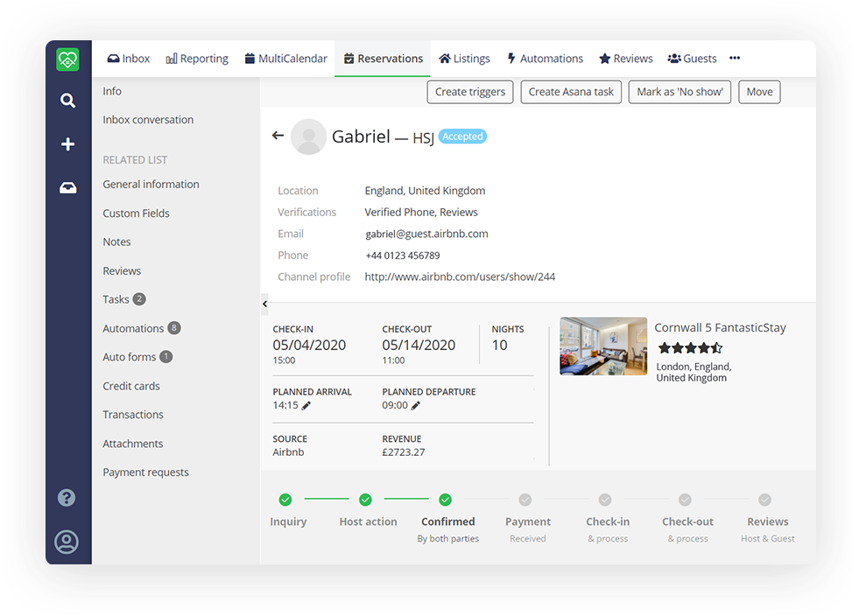Open the Inbox tab
Image resolution: width=852 pixels, height=616 pixels.
click(x=128, y=59)
